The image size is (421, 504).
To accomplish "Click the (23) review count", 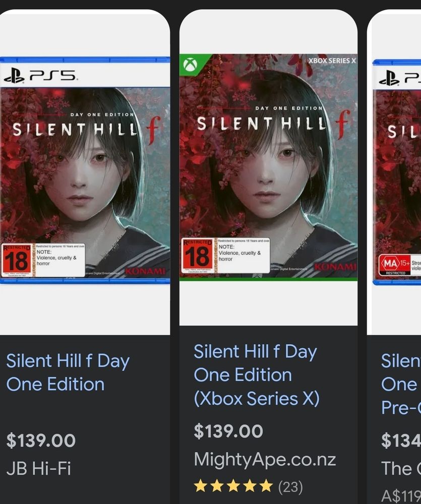I will pyautogui.click(x=290, y=487).
